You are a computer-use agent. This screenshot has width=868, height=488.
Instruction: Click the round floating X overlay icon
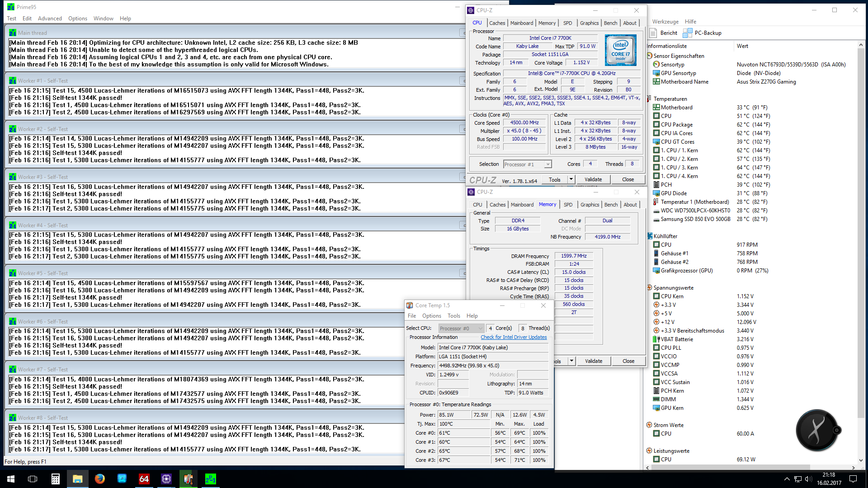[816, 430]
